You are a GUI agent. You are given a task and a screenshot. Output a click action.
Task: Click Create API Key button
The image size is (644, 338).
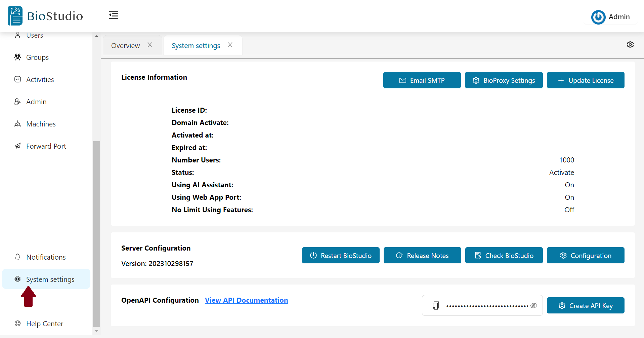pos(586,305)
